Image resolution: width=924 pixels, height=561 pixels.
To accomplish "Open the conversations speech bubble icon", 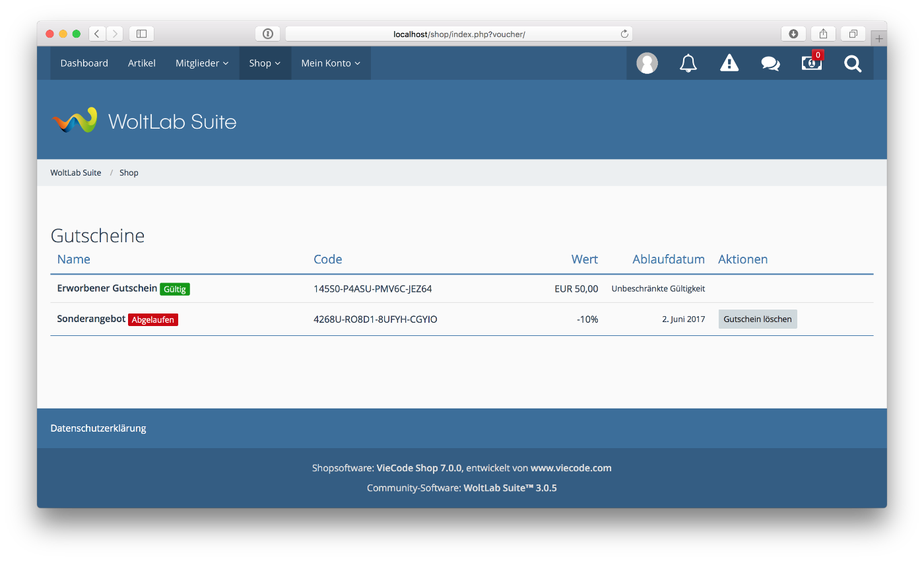I will pyautogui.click(x=770, y=63).
